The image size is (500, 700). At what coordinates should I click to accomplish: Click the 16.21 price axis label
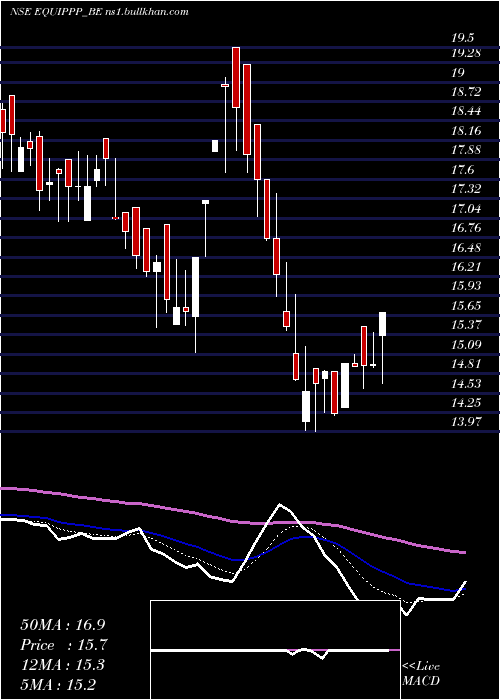(x=466, y=267)
